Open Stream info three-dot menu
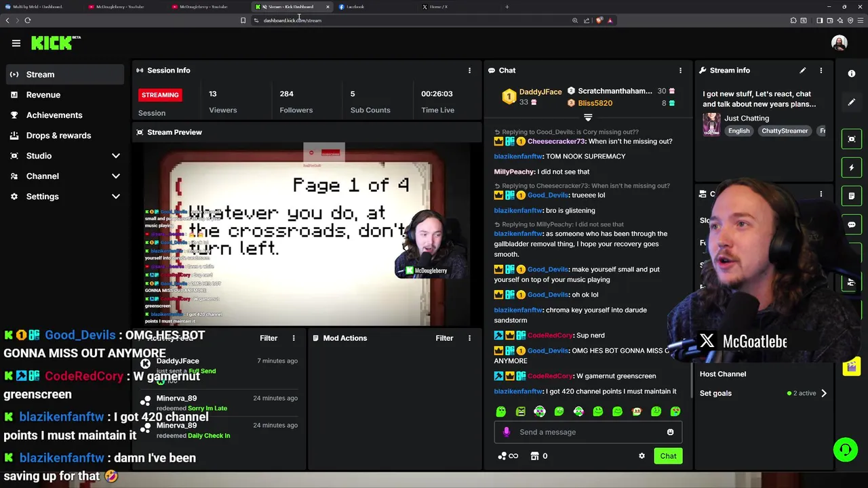This screenshot has width=868, height=488. pyautogui.click(x=821, y=70)
